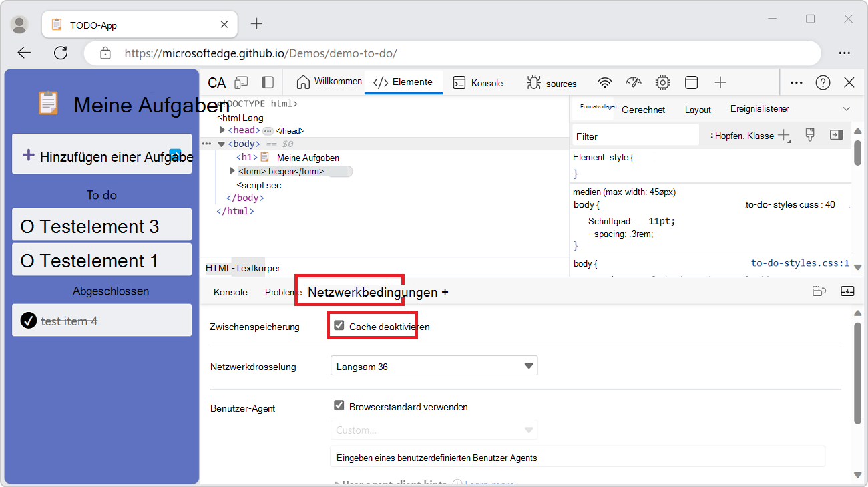Switch to the Konsole tab
This screenshot has width=868, height=487.
tap(477, 83)
